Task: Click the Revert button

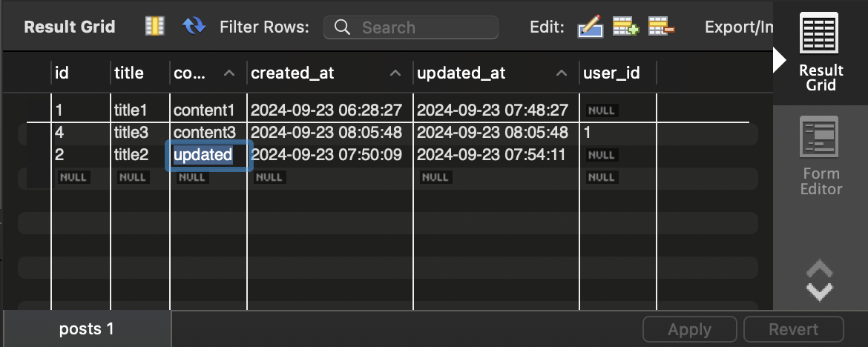Action: tap(793, 329)
